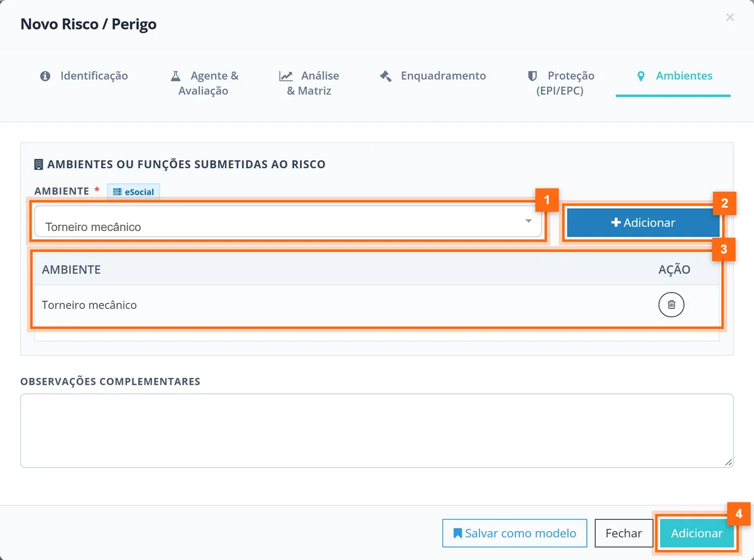Go to the Análise & Matriz tab

pos(309,83)
